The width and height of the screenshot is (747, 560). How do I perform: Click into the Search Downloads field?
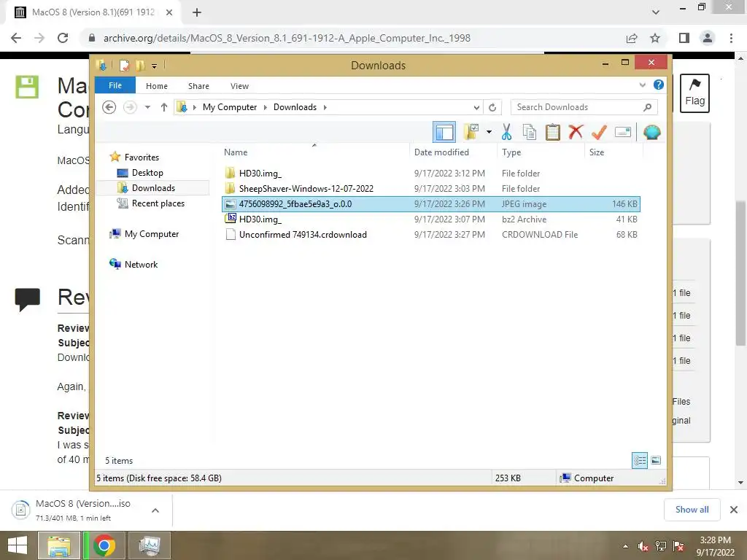coord(584,107)
